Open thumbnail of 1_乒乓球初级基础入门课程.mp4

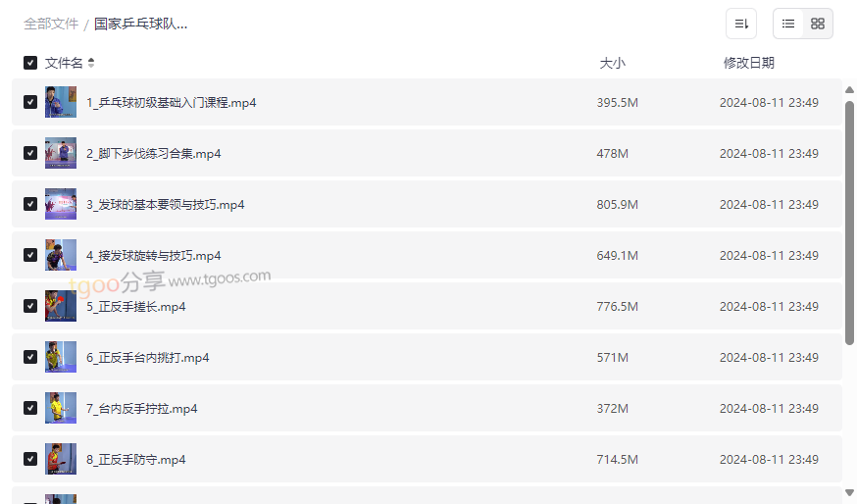61,102
